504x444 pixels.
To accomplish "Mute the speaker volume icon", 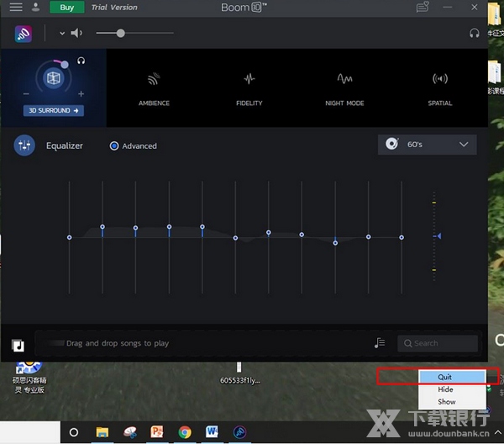I will click(76, 34).
